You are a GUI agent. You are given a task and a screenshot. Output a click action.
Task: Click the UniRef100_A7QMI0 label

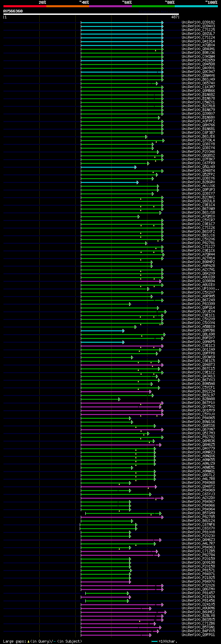198,216
